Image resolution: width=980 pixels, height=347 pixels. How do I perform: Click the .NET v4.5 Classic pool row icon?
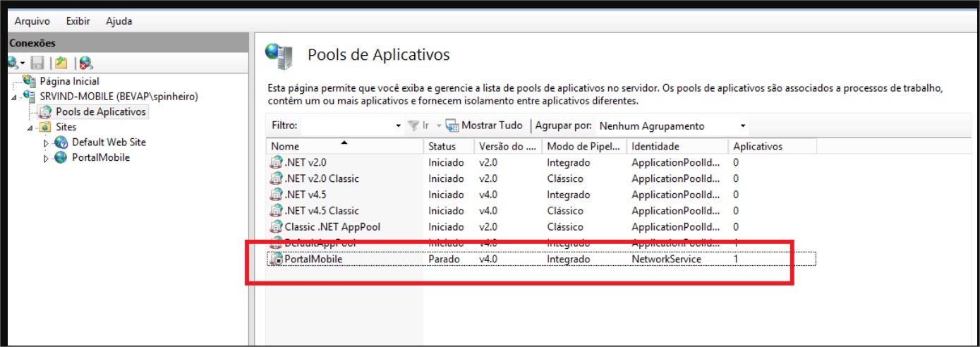click(x=276, y=211)
